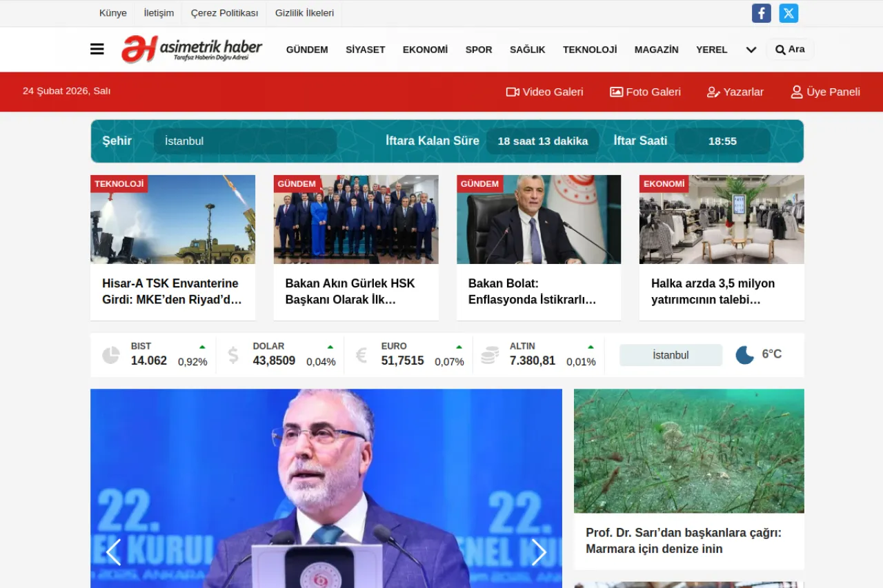Open Video Galeri via its camera icon
Screen dimensions: 883x588
point(513,91)
